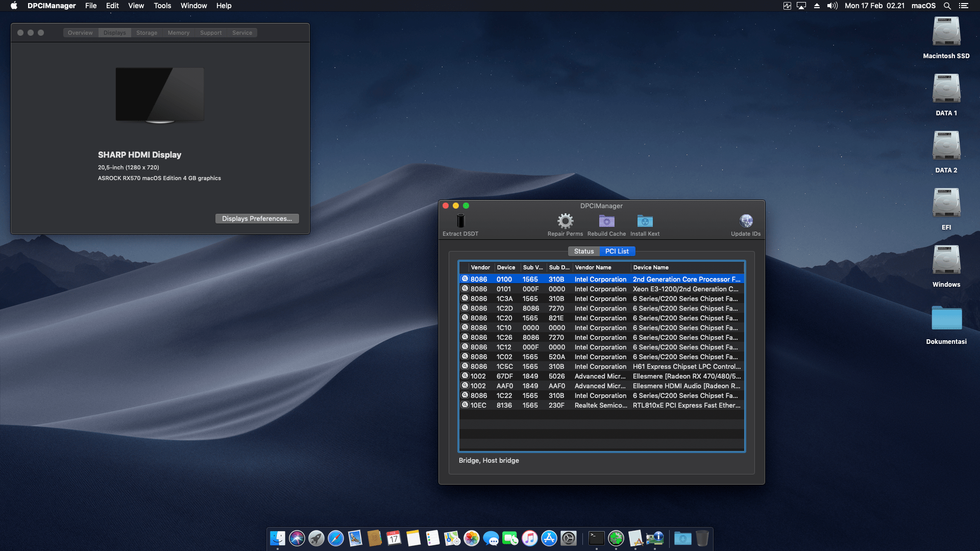Open App Store from the Dock
The image size is (980, 551).
tap(549, 538)
